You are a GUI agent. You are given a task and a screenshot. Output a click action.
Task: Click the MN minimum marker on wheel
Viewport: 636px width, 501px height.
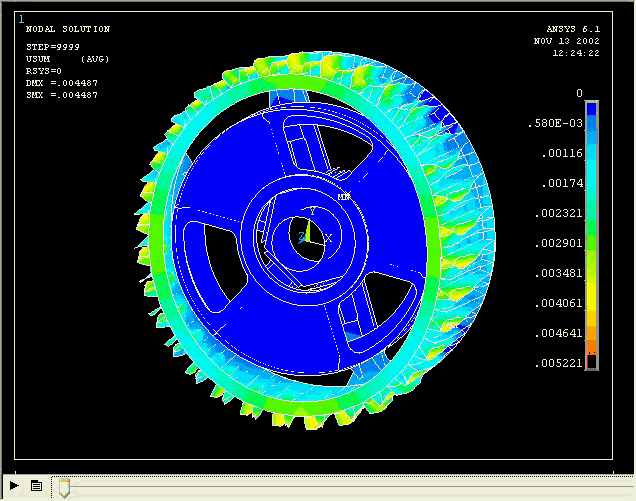[343, 197]
